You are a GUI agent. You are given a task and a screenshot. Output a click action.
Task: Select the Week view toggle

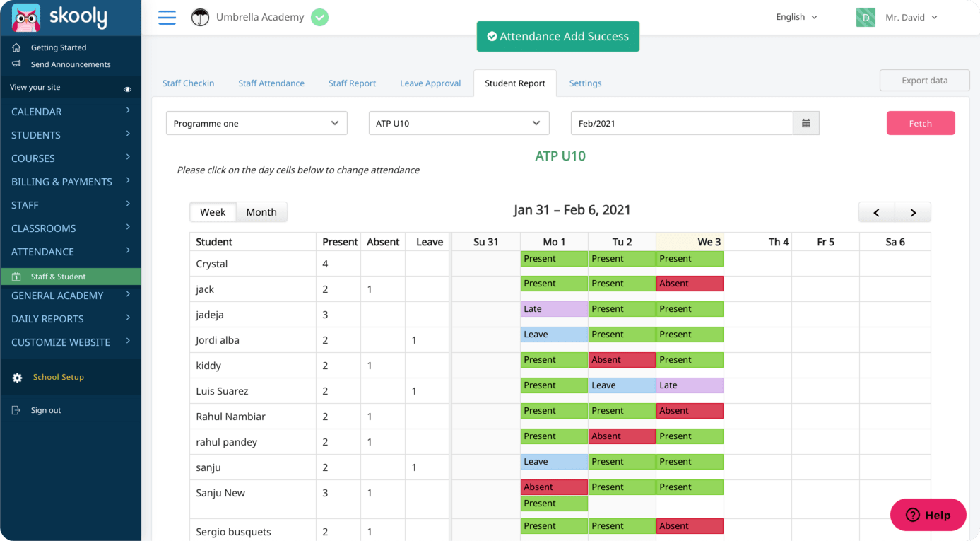coord(213,211)
